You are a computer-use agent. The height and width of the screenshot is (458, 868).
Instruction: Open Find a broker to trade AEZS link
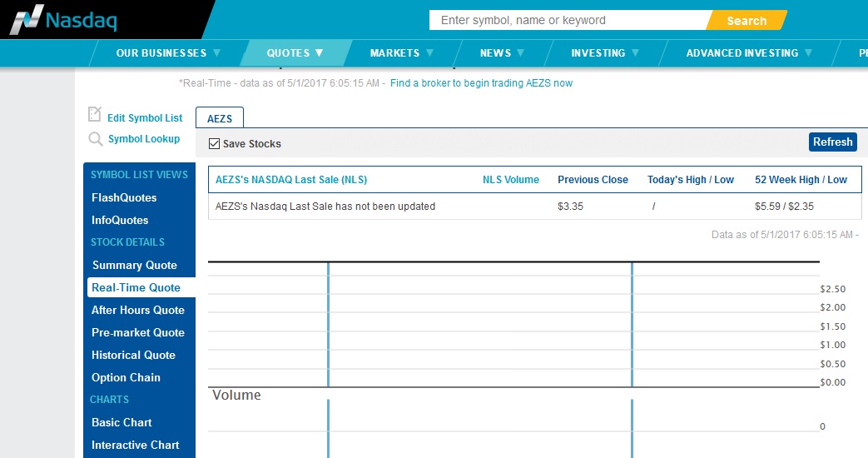(481, 83)
